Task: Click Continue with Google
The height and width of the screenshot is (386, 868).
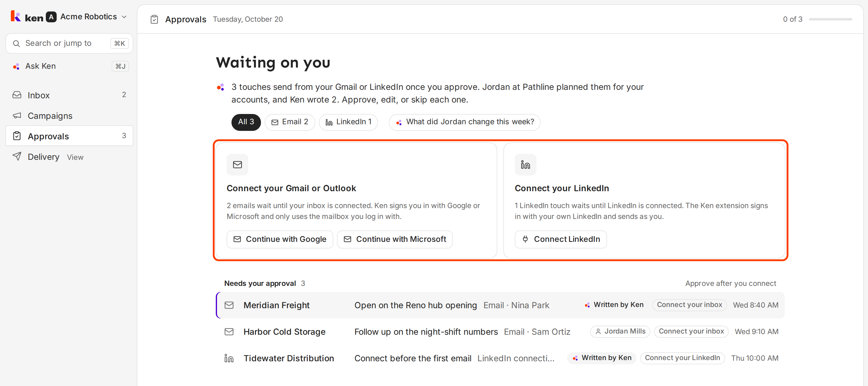Action: (280, 239)
